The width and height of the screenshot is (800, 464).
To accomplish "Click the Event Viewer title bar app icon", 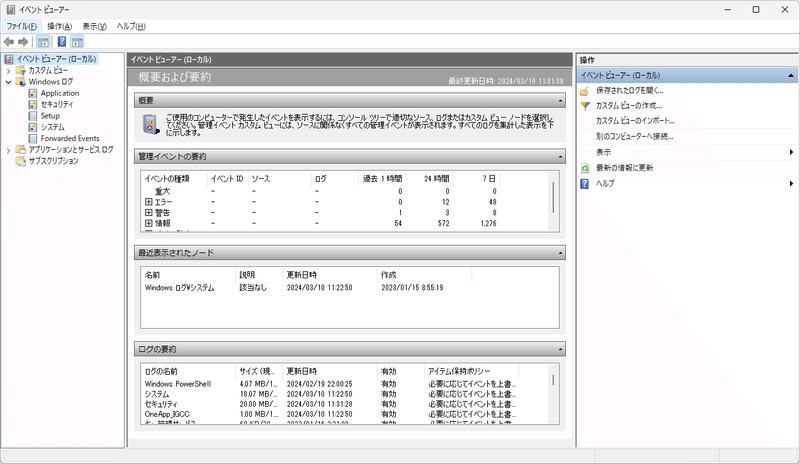I will pyautogui.click(x=11, y=10).
